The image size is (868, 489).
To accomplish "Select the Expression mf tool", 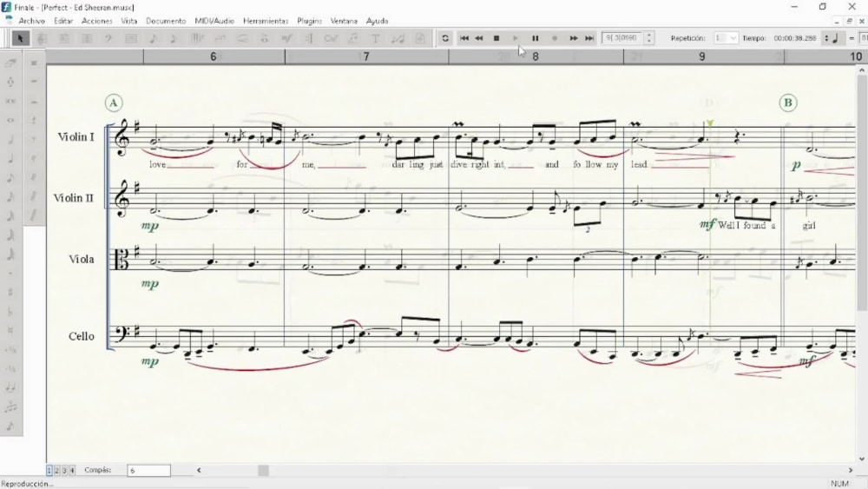I will pyautogui.click(x=286, y=38).
